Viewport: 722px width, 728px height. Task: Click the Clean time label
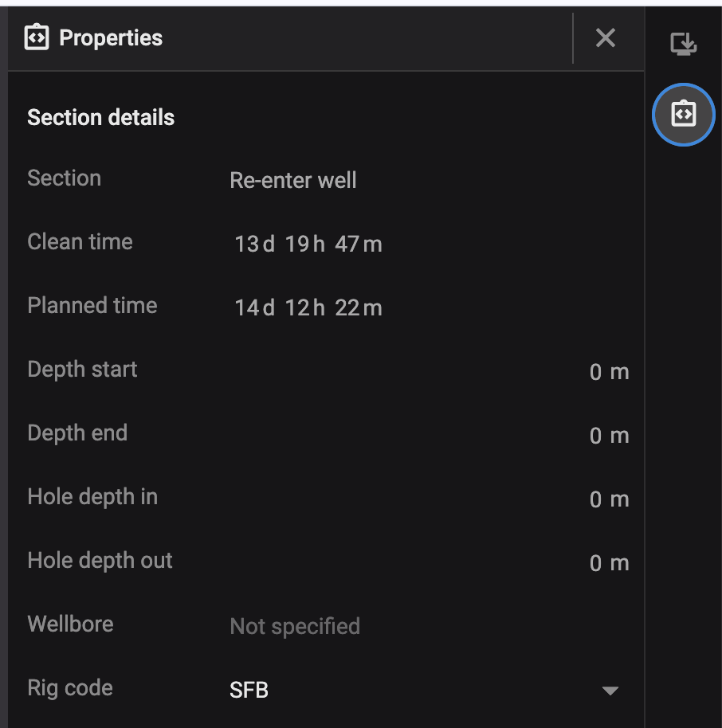(80, 241)
